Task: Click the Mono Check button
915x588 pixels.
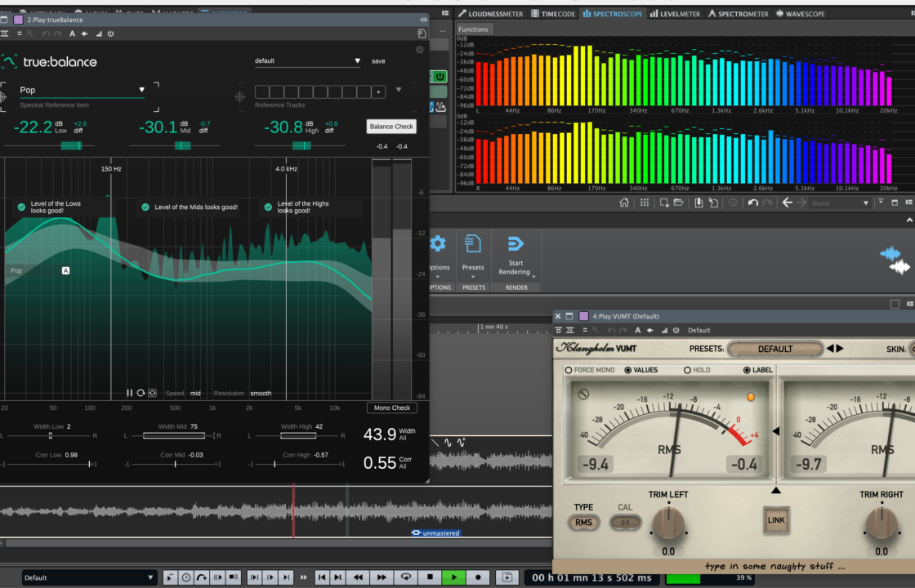Action: click(x=391, y=408)
